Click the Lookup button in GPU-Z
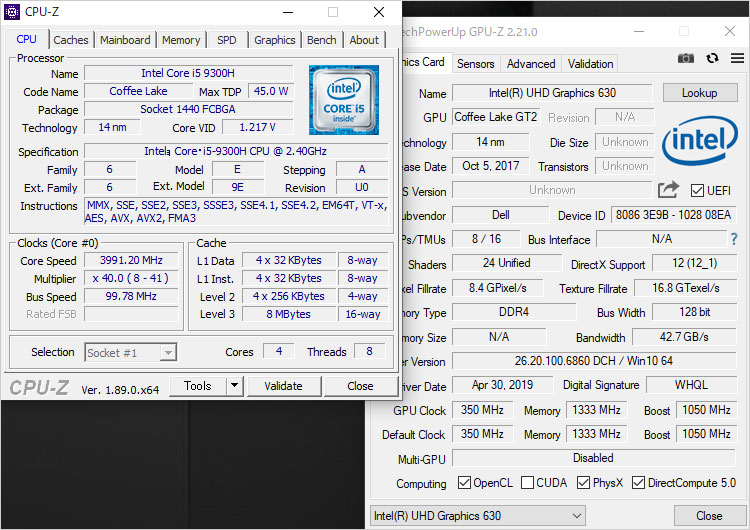Viewport: 750px width, 530px height. (700, 93)
